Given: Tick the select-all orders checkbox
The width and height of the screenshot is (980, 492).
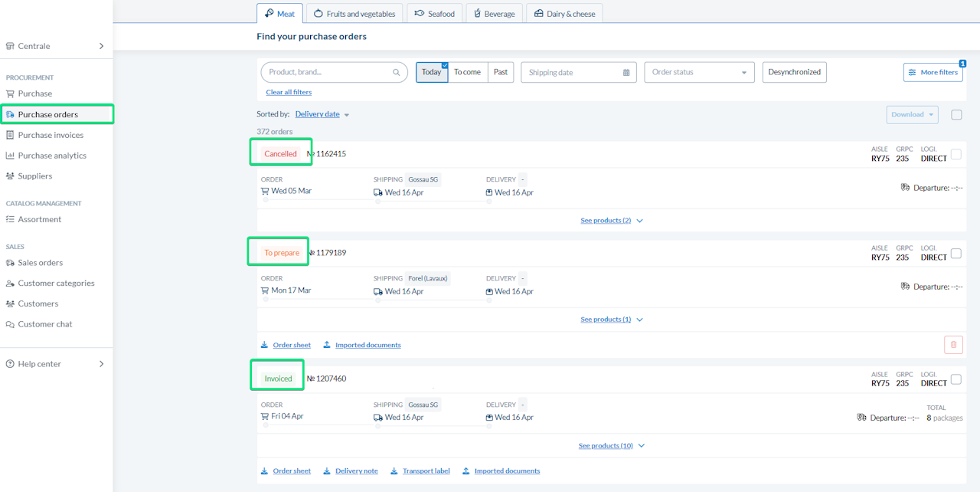Looking at the screenshot, I should 956,114.
